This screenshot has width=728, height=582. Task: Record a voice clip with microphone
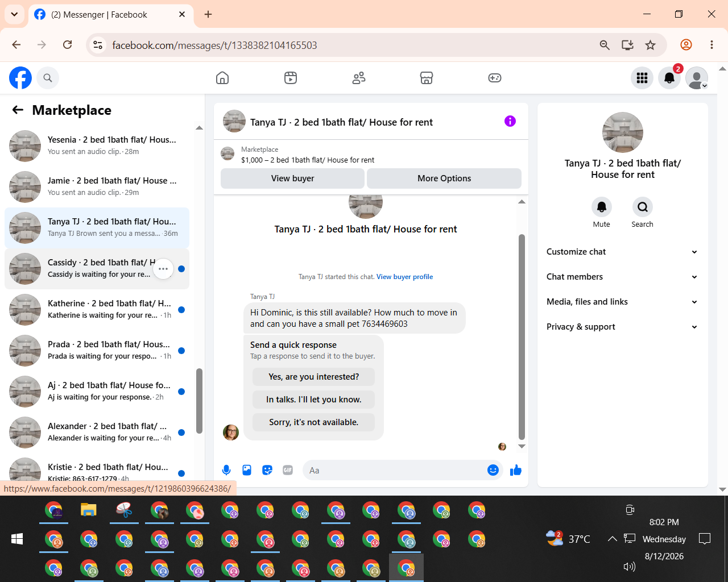click(226, 470)
